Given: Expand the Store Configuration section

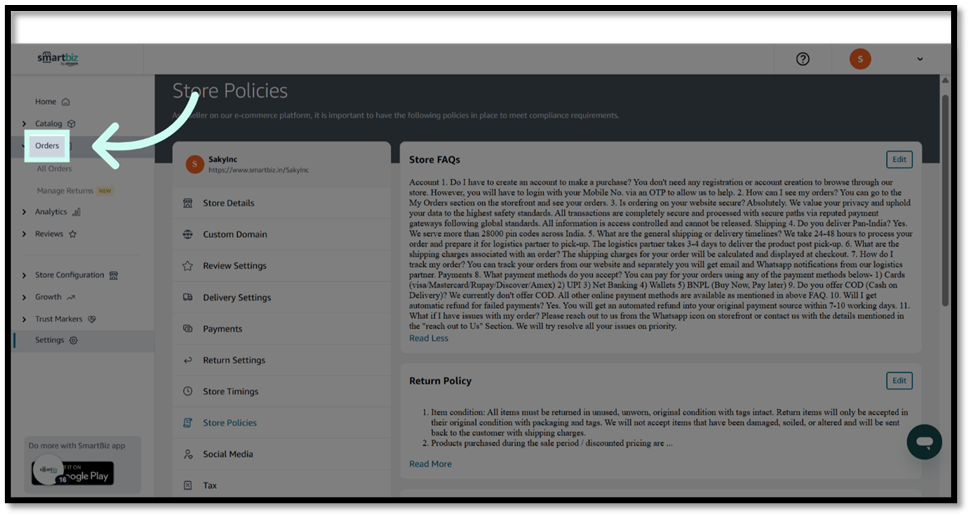Looking at the screenshot, I should tap(25, 275).
